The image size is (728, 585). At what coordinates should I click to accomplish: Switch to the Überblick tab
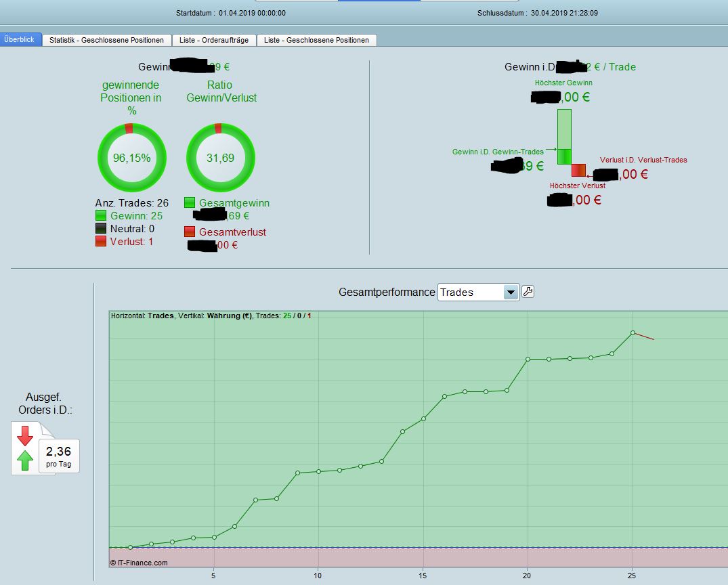[20, 39]
